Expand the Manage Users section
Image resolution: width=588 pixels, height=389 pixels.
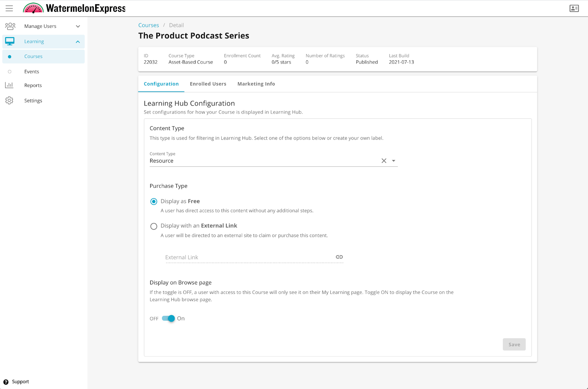(x=78, y=26)
